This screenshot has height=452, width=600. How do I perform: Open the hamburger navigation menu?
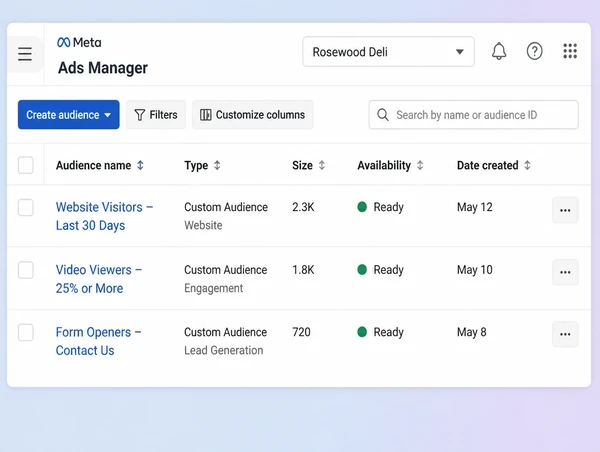point(25,54)
